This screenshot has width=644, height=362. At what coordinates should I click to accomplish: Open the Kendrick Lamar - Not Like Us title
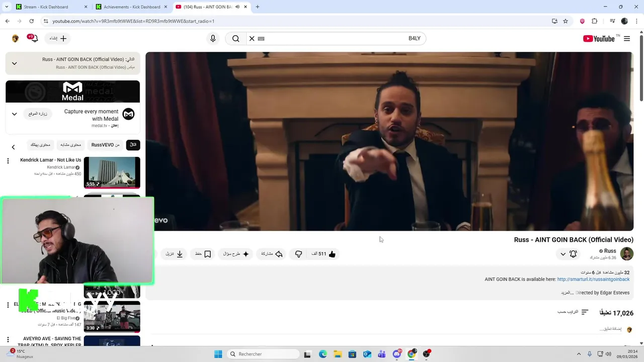[x=50, y=160]
